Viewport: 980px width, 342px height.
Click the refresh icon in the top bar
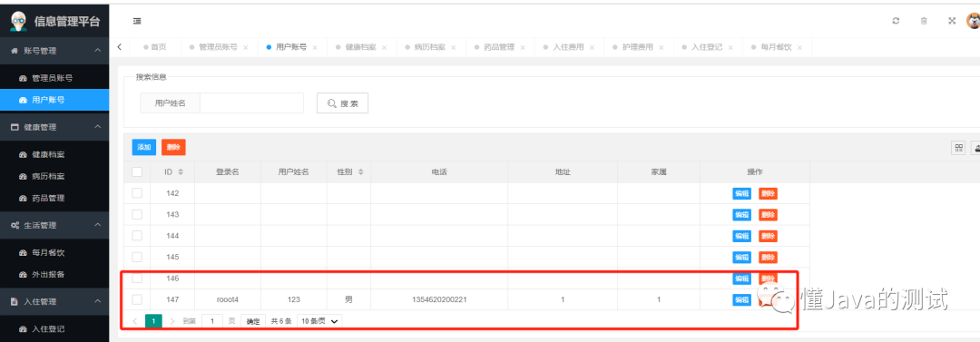[x=896, y=21]
